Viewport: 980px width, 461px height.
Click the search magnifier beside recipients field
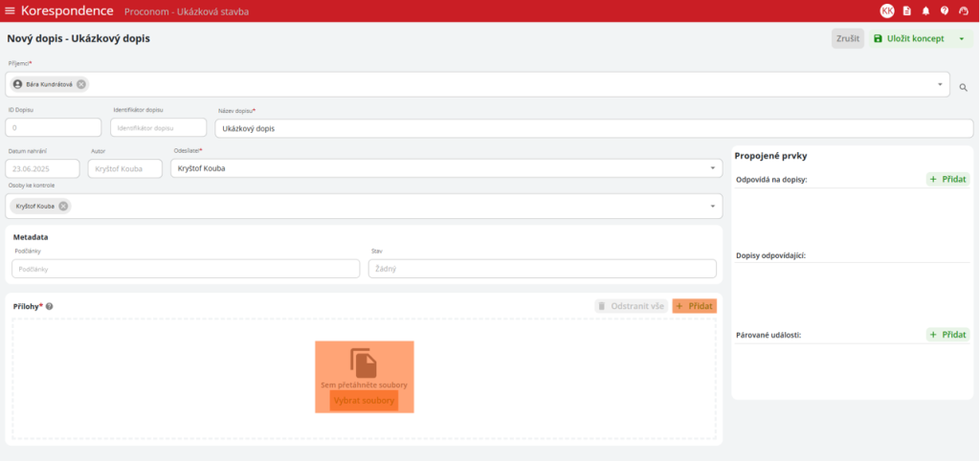(x=964, y=87)
